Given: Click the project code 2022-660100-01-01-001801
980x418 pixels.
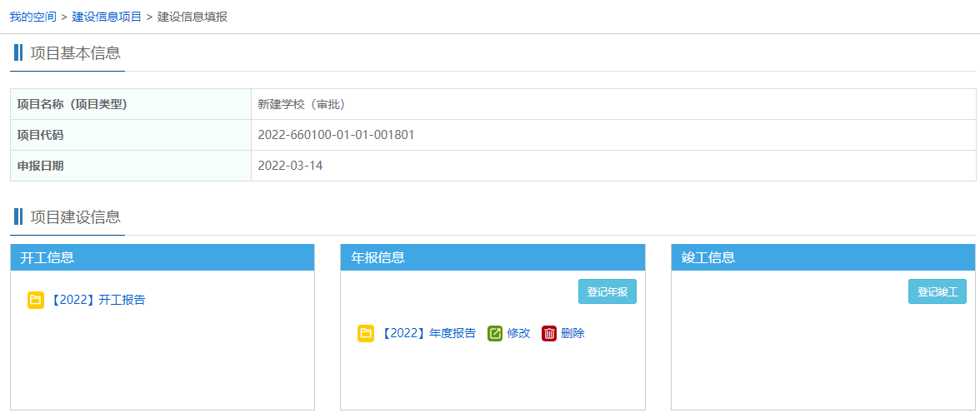Looking at the screenshot, I should [336, 135].
